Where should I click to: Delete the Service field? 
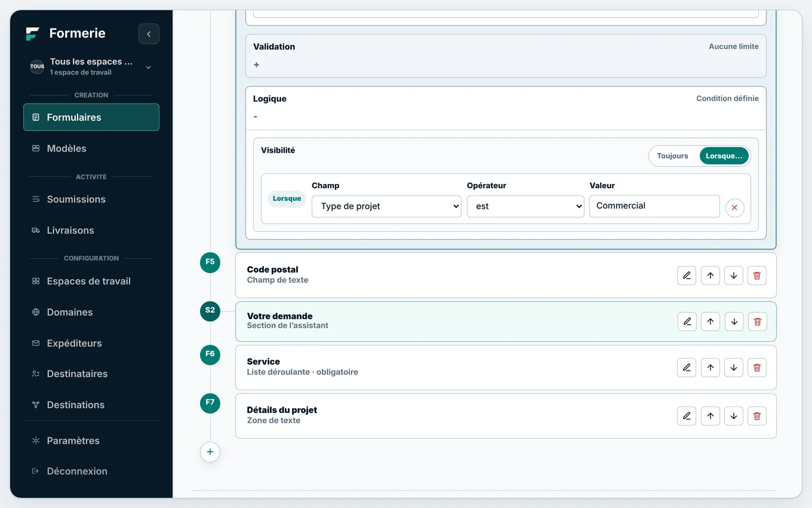(x=757, y=368)
